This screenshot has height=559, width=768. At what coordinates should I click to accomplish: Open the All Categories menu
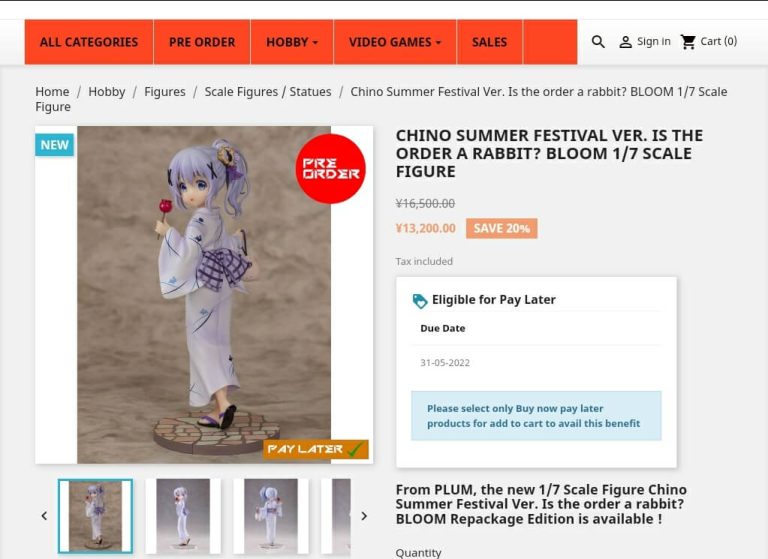(89, 42)
